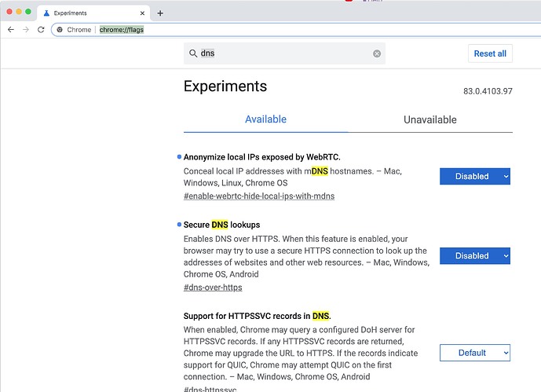The height and width of the screenshot is (392, 541).
Task: Click the blue dot beside Anonymize local IPs
Action: (x=179, y=156)
